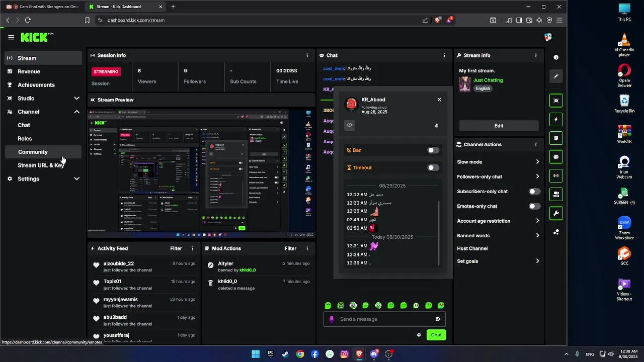Open Brave Shields icon in address bar
The image size is (644, 362).
(438, 20)
